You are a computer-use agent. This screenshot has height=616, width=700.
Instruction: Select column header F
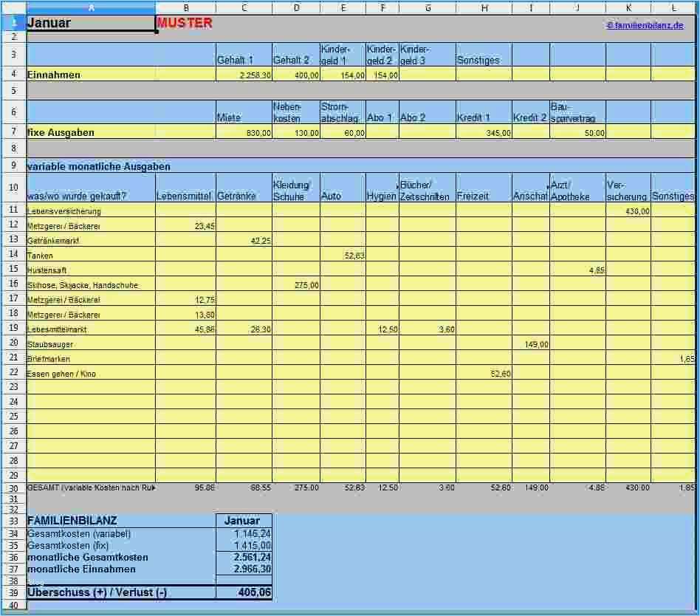click(x=382, y=7)
